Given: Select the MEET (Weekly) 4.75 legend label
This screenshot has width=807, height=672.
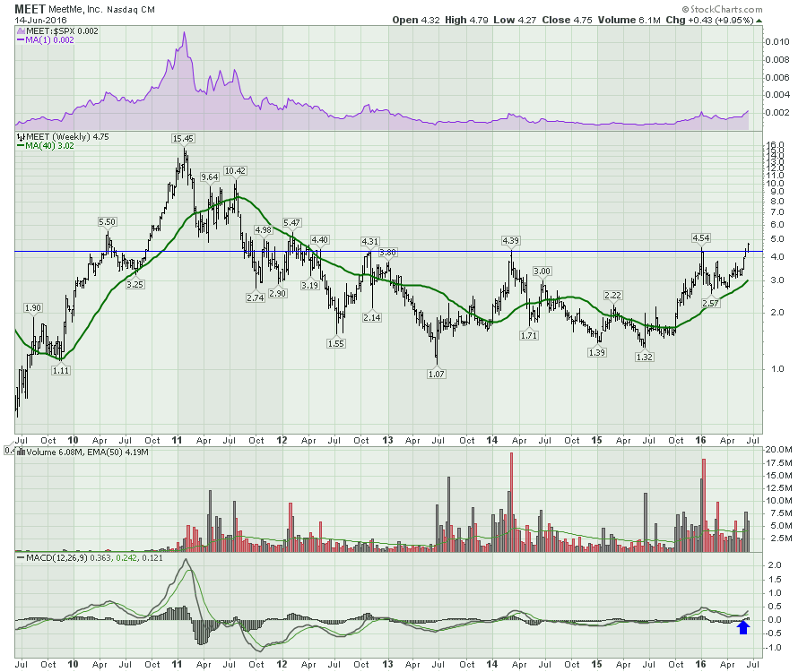Looking at the screenshot, I should (x=67, y=137).
